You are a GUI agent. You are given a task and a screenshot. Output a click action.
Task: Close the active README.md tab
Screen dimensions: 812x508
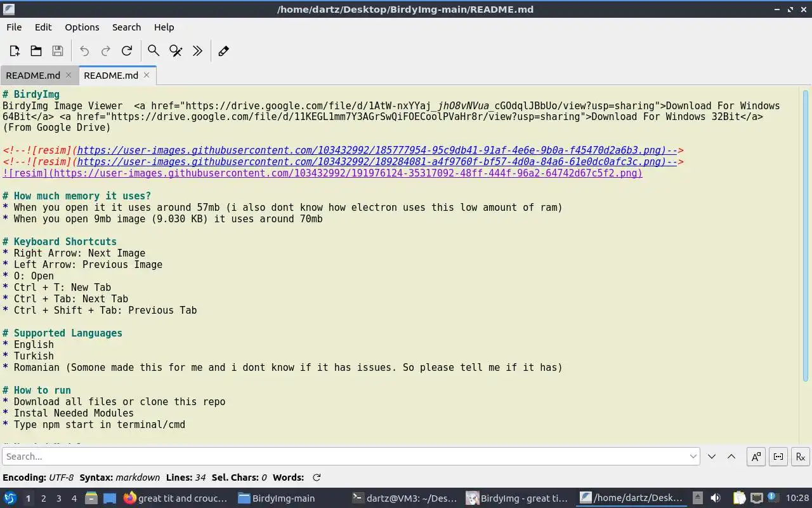coord(147,75)
